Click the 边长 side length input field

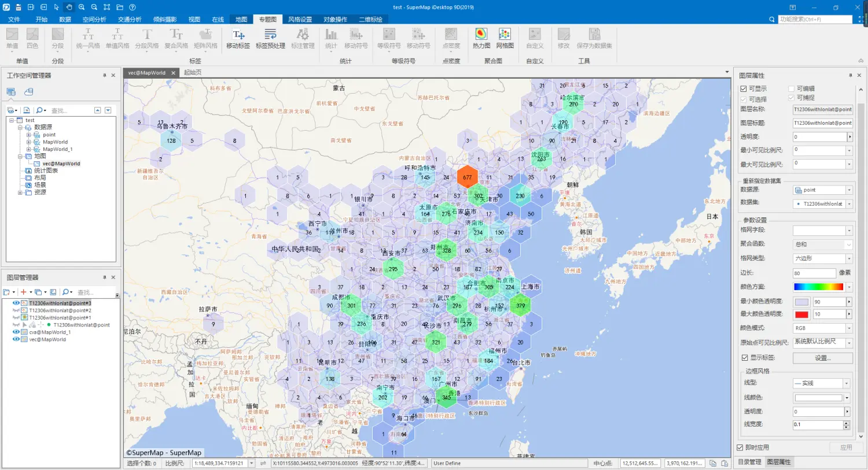click(x=814, y=273)
